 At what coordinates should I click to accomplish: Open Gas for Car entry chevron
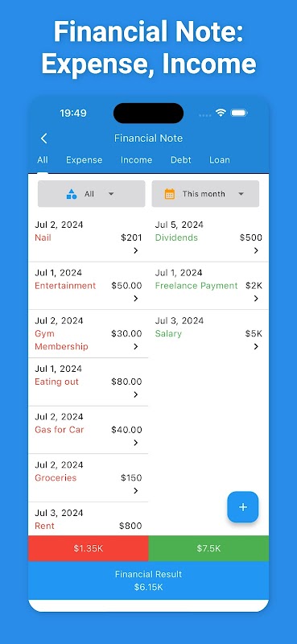click(x=135, y=443)
